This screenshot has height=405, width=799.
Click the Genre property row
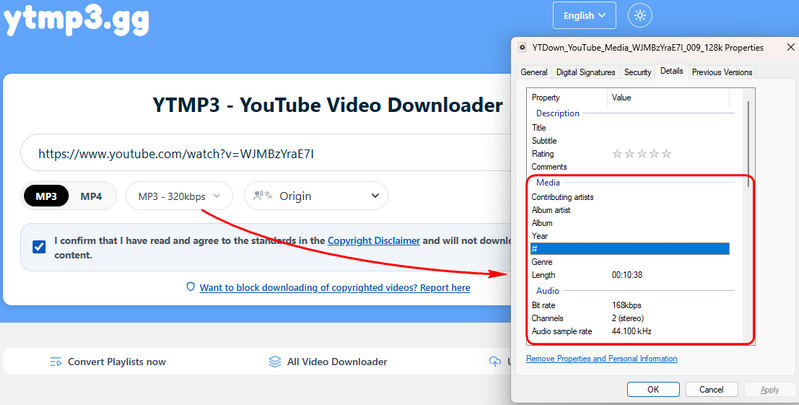[x=630, y=262]
